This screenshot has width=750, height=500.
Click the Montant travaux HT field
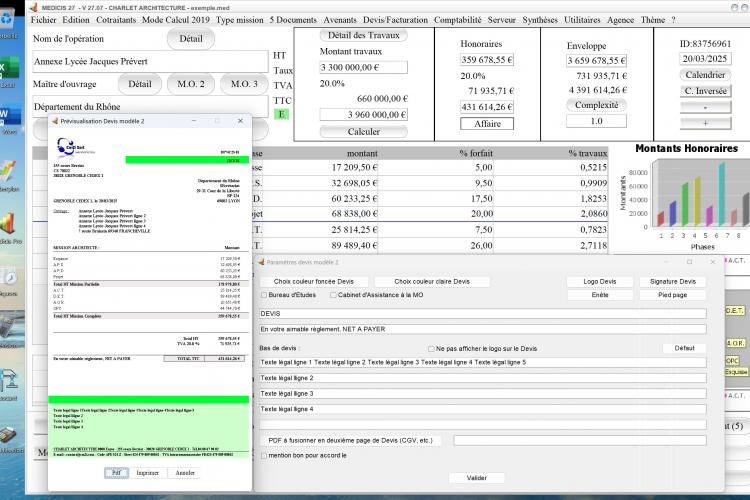coord(364,67)
